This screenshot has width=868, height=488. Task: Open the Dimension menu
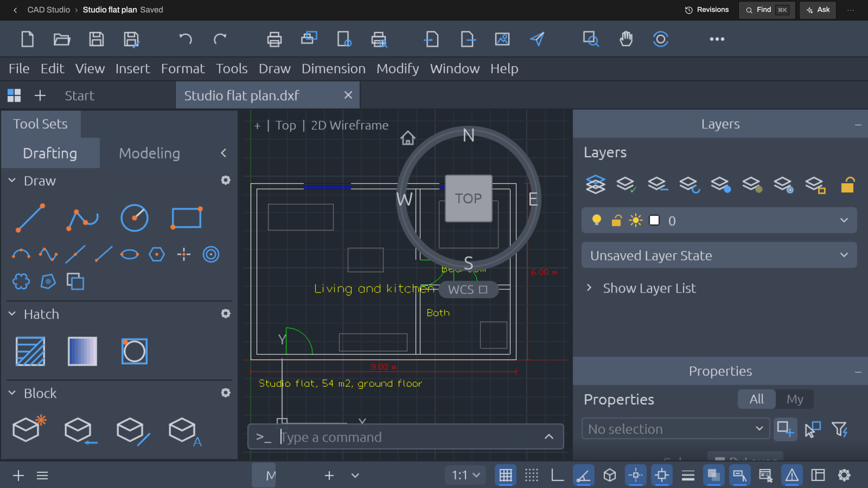pyautogui.click(x=333, y=69)
